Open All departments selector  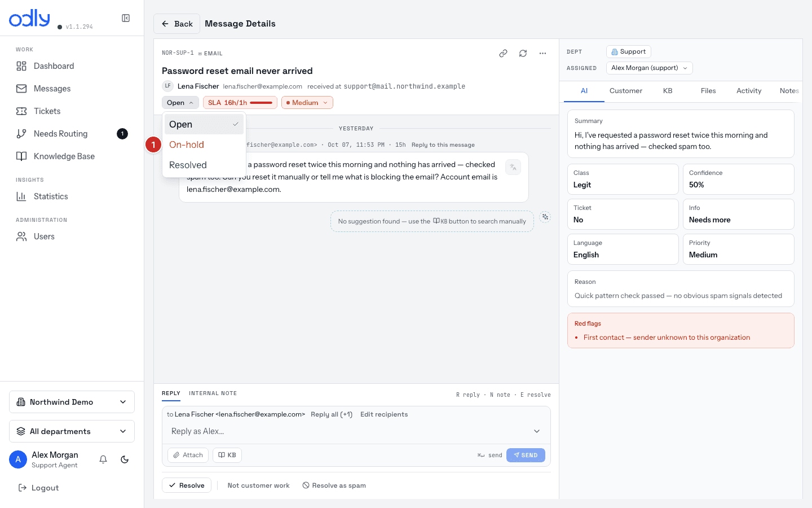[72, 431]
